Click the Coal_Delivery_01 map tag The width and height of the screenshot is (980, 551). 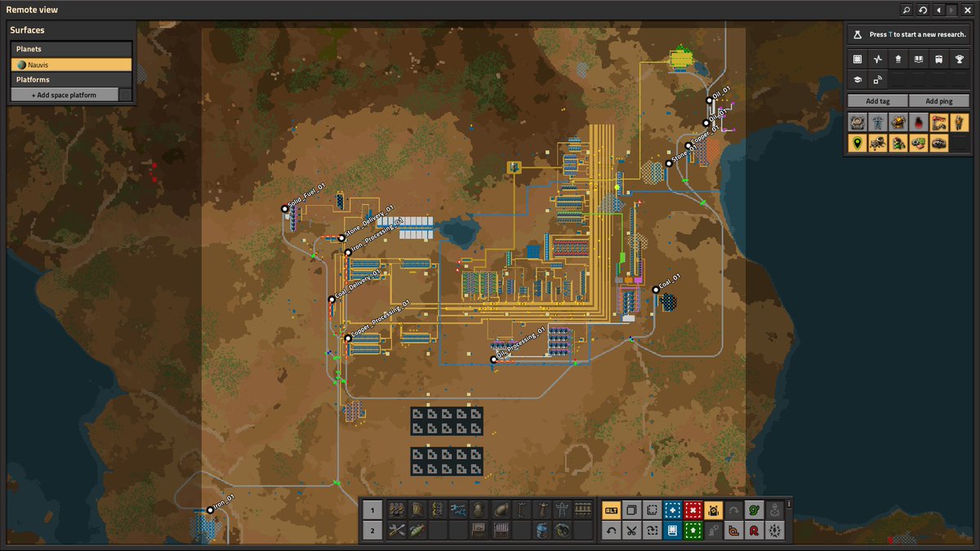332,300
